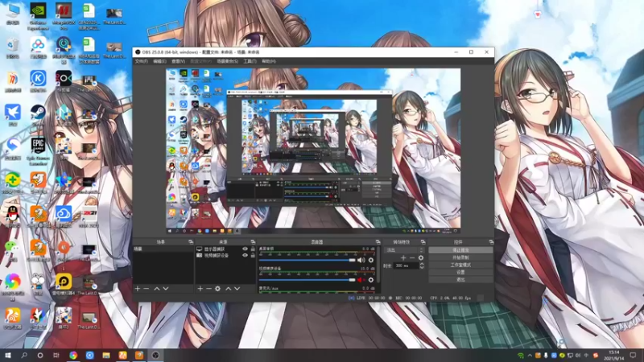The image size is (644, 362).
Task: Move the scene down using the Scenes panel down arrow
Action: pos(166,289)
